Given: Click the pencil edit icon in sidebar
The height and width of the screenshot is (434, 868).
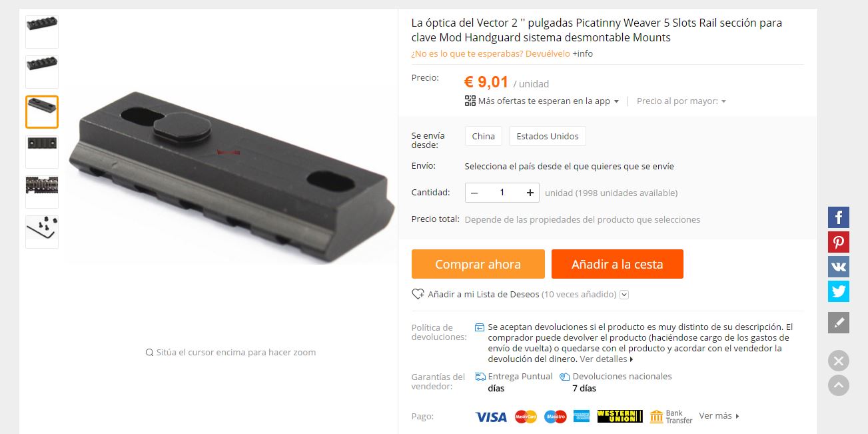Looking at the screenshot, I should [839, 323].
